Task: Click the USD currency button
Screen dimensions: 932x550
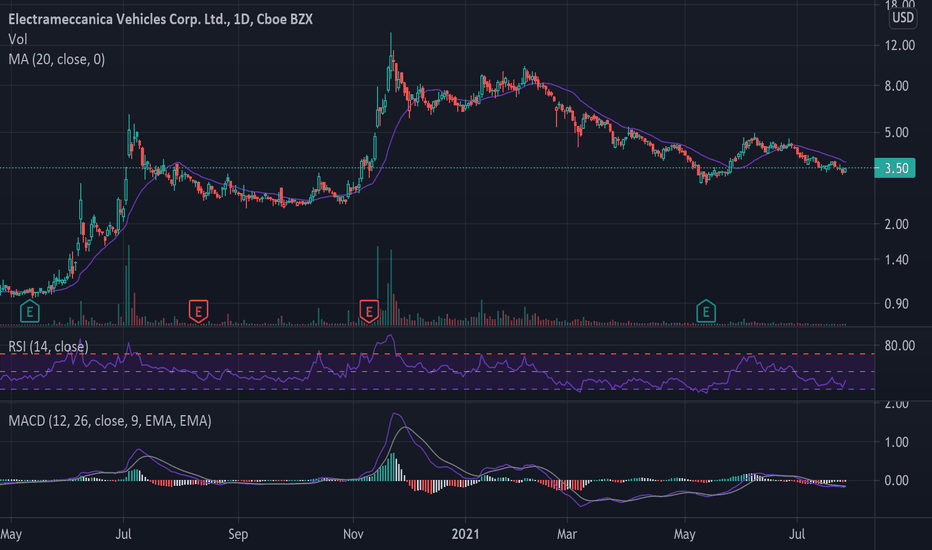Action: pyautogui.click(x=902, y=18)
